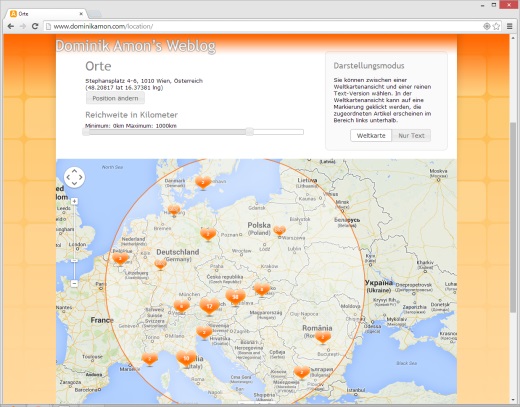Zoom in on the map with plus button
This screenshot has width=520, height=407.
pos(74,201)
